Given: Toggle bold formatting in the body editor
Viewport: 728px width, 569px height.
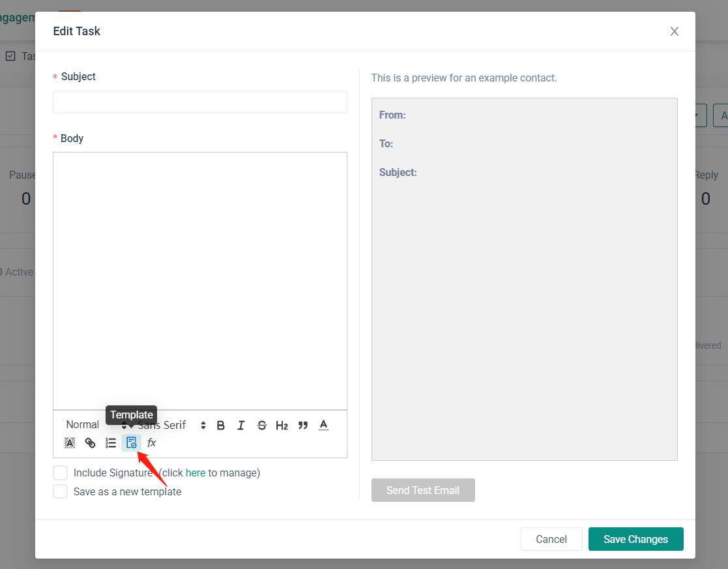Looking at the screenshot, I should pyautogui.click(x=221, y=426).
